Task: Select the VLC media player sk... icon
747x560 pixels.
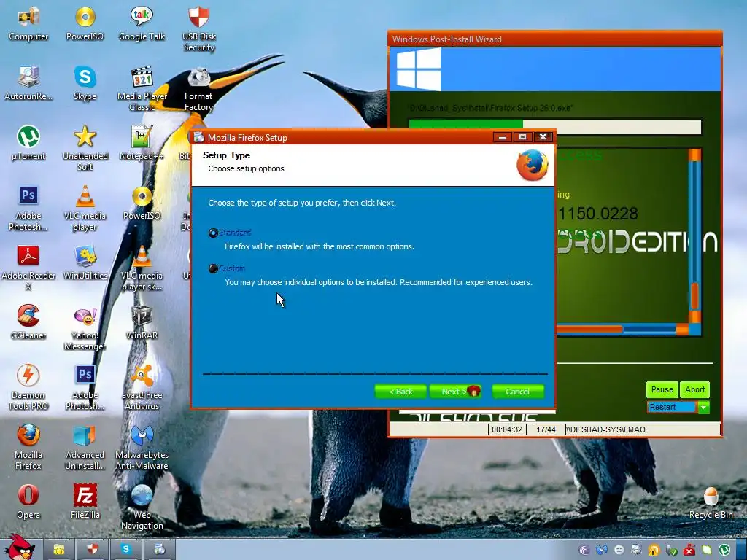Action: point(142,268)
